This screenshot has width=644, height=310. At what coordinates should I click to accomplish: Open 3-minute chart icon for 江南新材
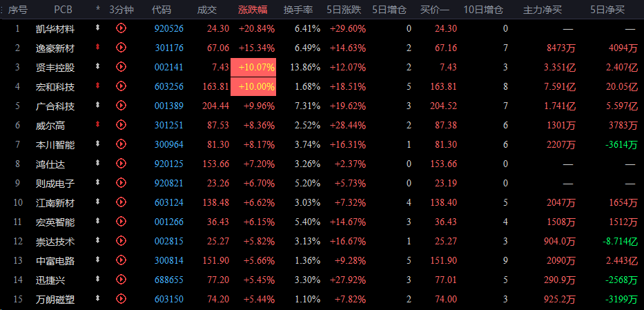(121, 202)
